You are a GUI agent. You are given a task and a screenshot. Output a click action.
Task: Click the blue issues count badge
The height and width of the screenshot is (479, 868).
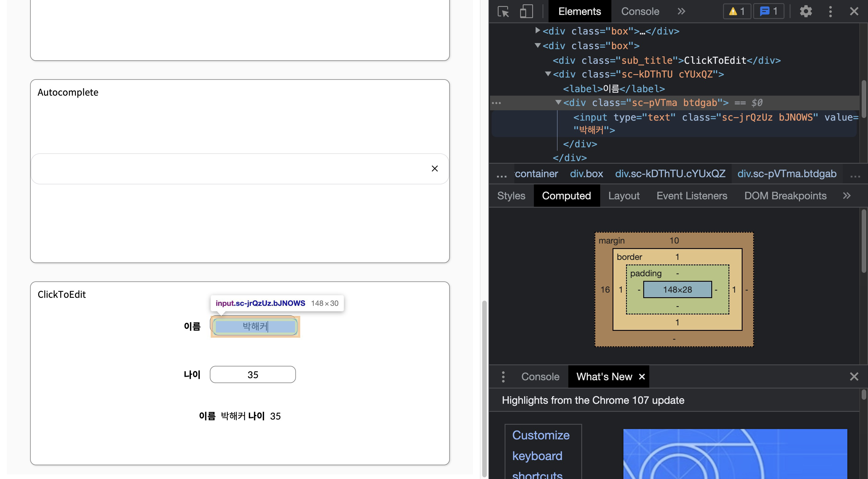[768, 11]
